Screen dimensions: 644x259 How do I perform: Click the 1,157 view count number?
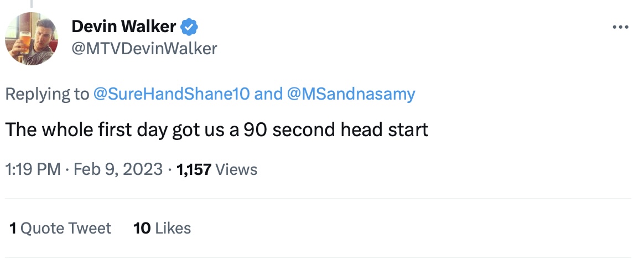[x=194, y=169]
